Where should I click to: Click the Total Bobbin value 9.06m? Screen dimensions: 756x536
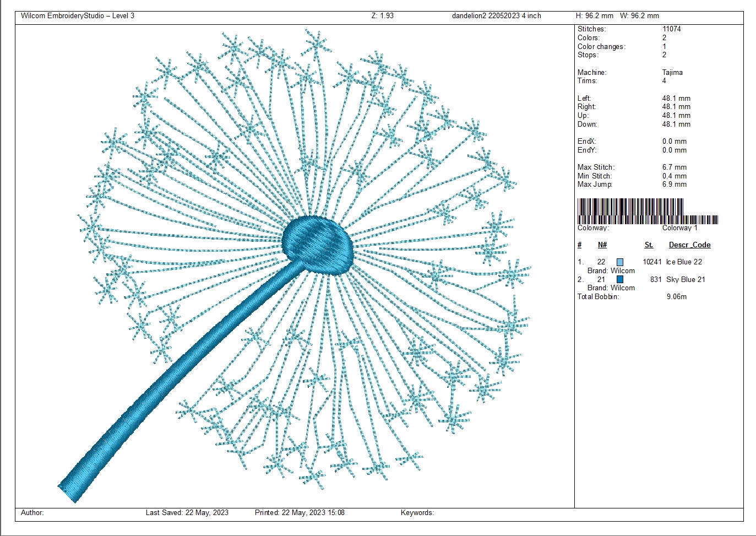coord(676,296)
